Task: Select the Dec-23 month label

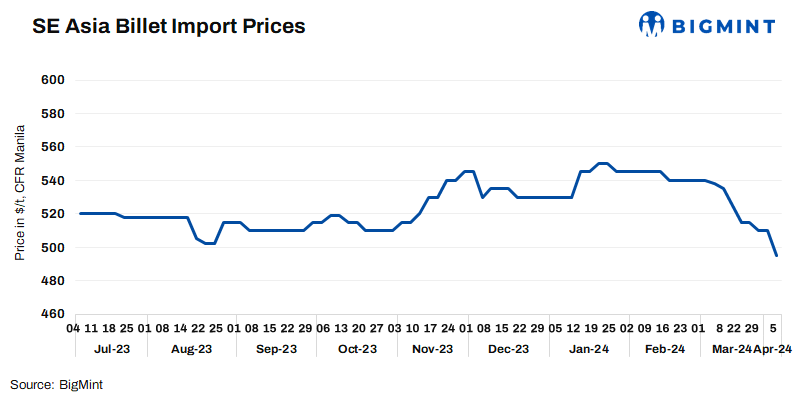Action: pyautogui.click(x=508, y=349)
